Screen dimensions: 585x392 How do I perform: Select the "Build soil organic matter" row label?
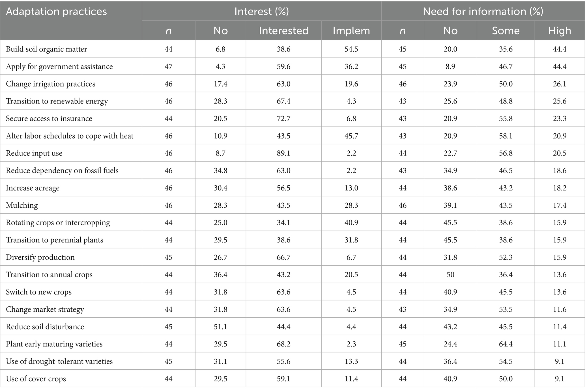tap(46, 49)
